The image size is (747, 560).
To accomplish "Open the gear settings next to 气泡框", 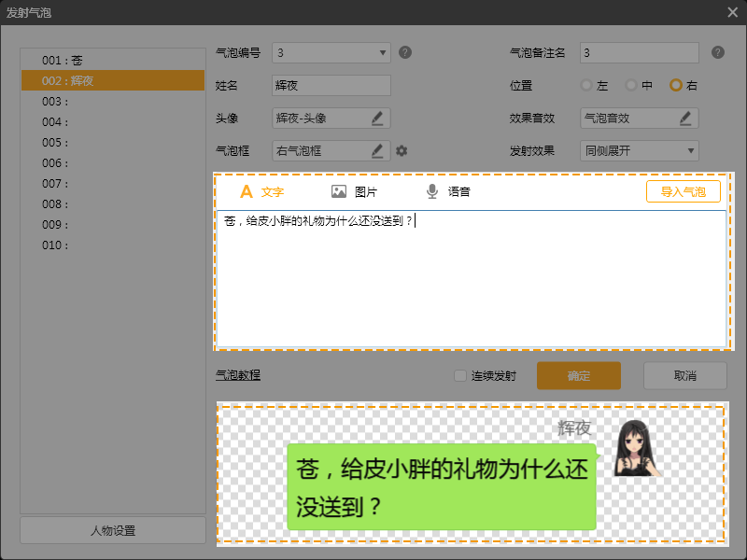I will coord(402,150).
